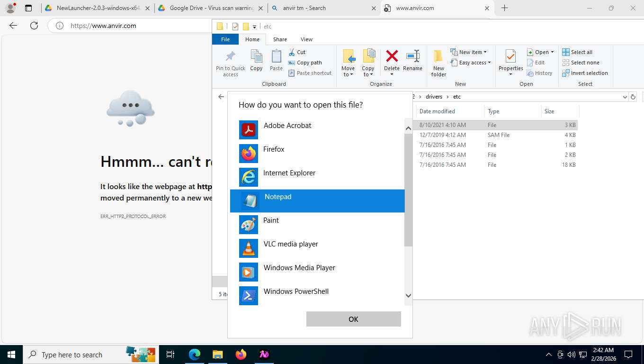The width and height of the screenshot is (644, 364).
Task: Refresh the Explorer folder view
Action: click(633, 97)
